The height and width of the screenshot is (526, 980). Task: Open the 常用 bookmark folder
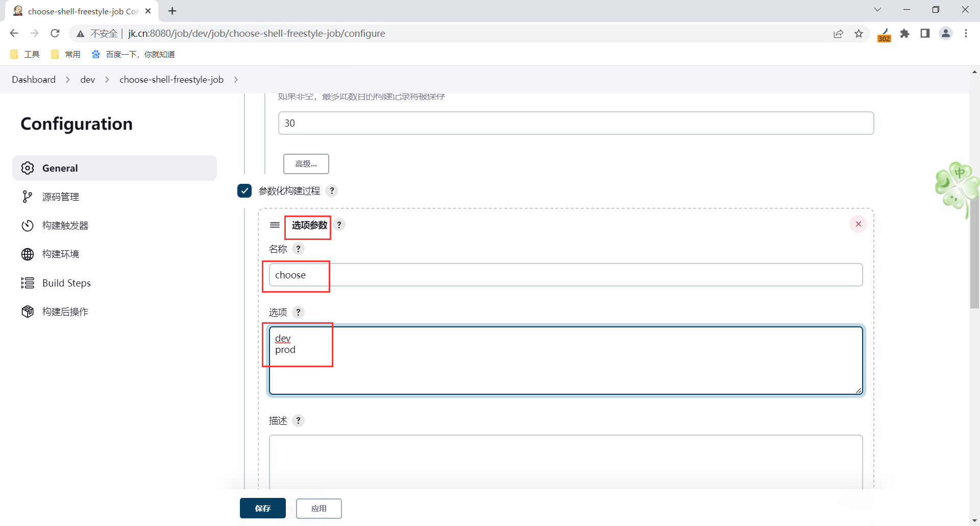coord(65,54)
